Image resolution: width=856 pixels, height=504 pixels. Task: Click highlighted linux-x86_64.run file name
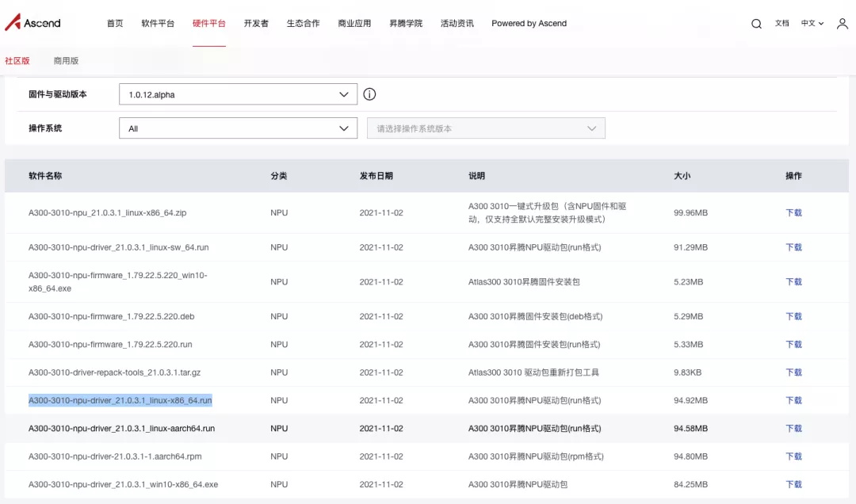120,400
